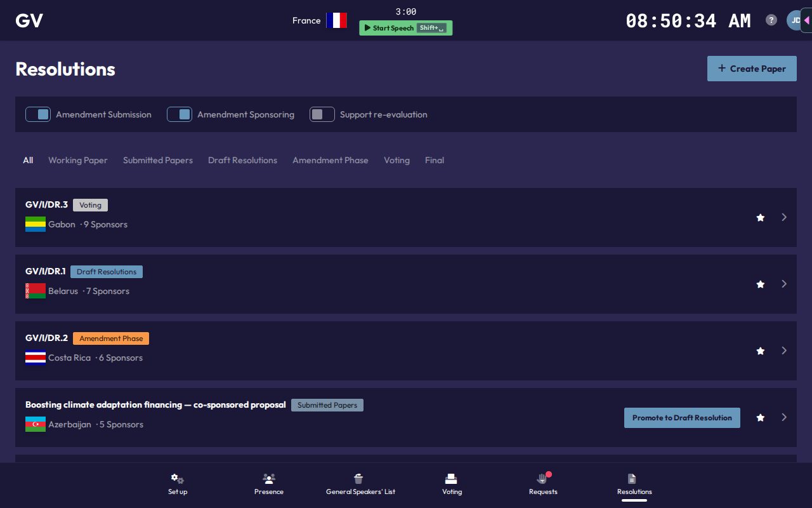Image resolution: width=812 pixels, height=508 pixels.
Task: Click Promote to Draft Resolution
Action: tap(682, 418)
